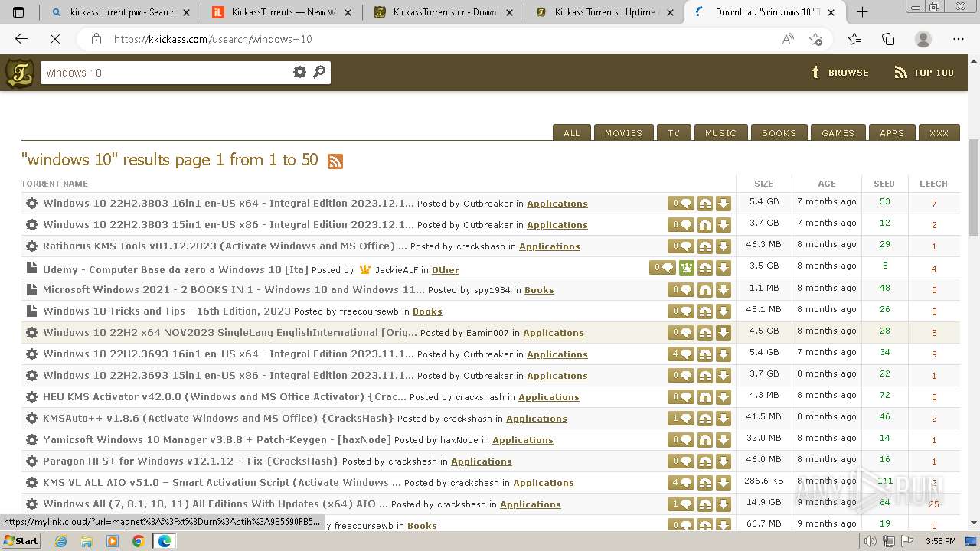Open the browser profile avatar

pos(923,39)
